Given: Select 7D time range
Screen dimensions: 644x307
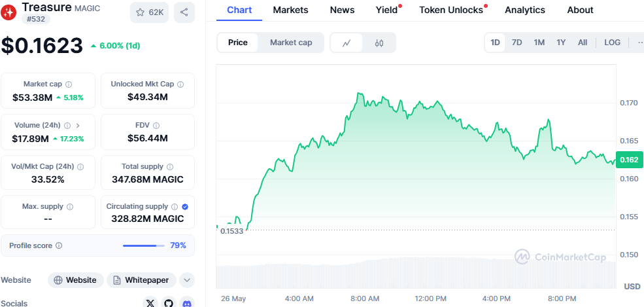Looking at the screenshot, I should [x=517, y=43].
